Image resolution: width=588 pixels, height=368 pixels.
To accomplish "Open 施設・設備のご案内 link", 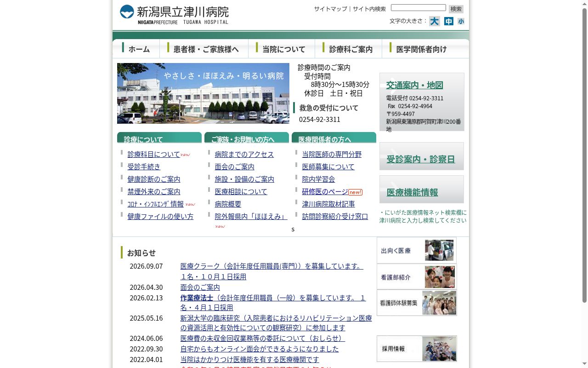I will click(x=244, y=179).
